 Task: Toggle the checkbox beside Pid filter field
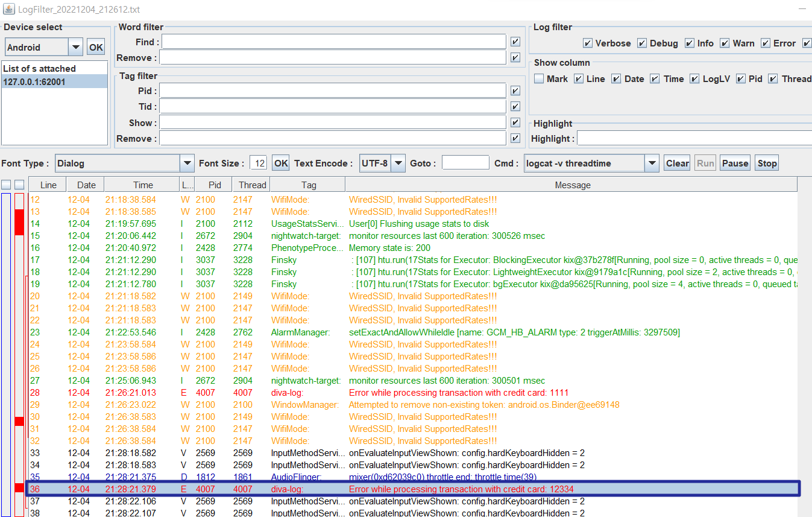click(x=515, y=90)
